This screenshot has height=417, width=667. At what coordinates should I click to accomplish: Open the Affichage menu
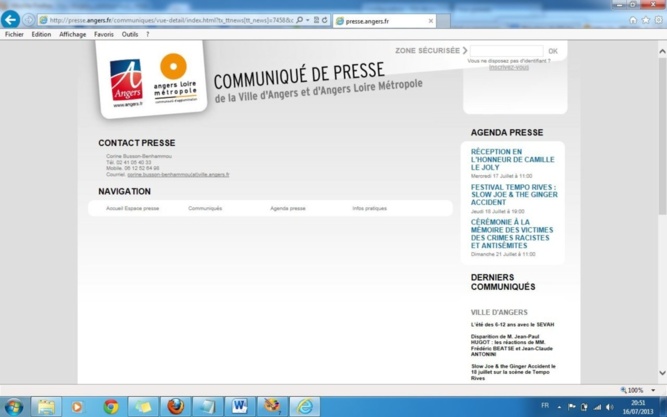[72, 34]
